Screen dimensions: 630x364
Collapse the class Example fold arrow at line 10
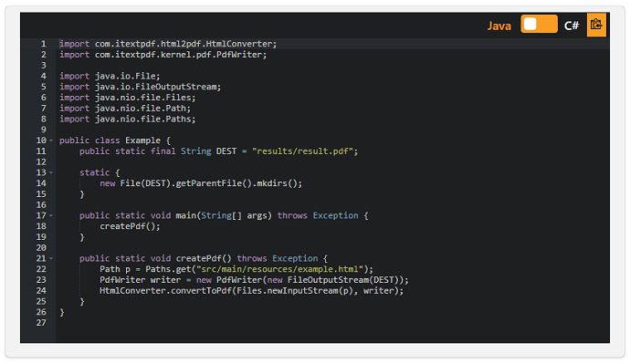pos(51,140)
